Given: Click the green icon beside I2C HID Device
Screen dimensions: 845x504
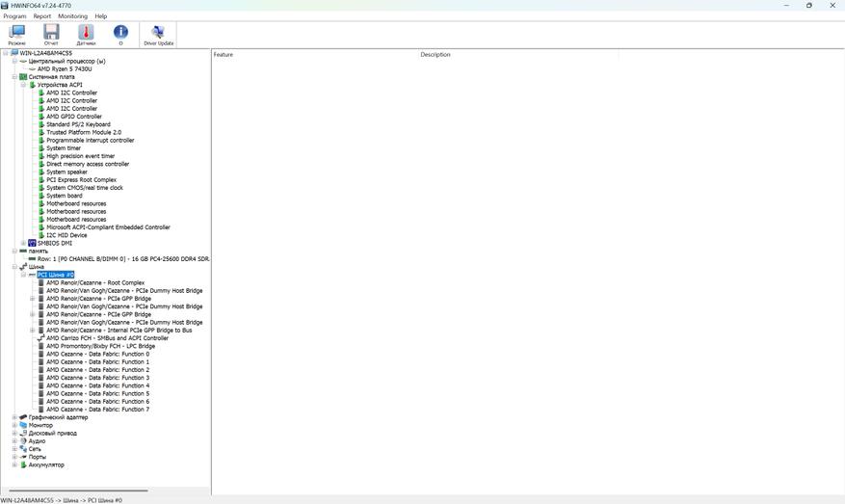Looking at the screenshot, I should (41, 235).
